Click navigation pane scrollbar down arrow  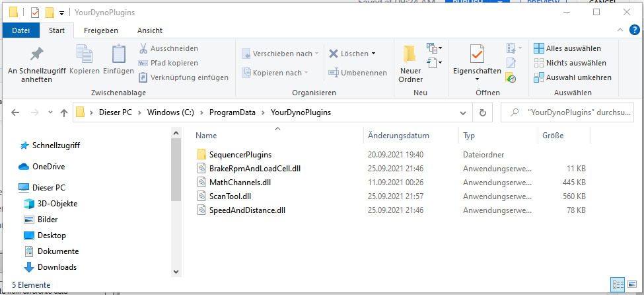[176, 272]
